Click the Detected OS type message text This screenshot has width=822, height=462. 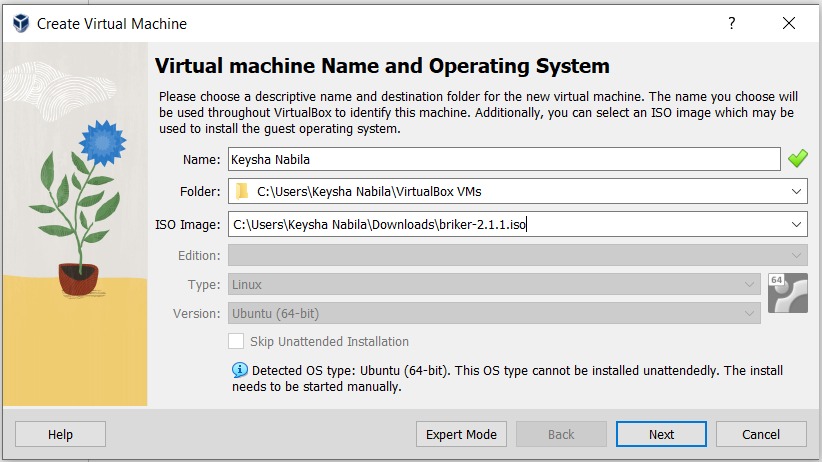507,378
